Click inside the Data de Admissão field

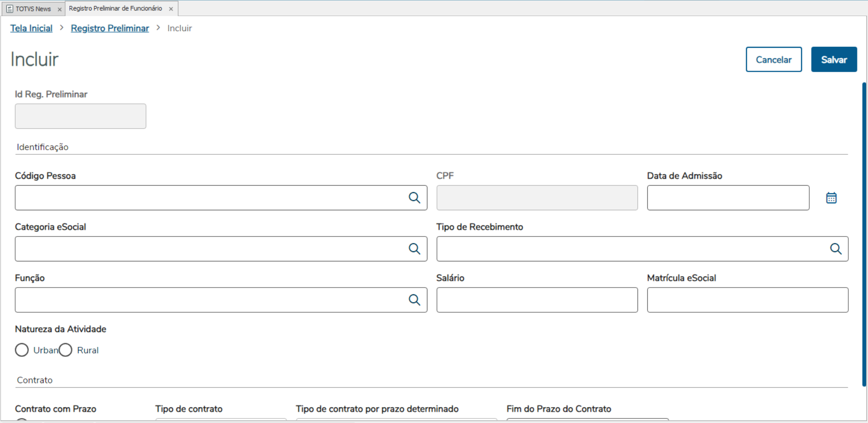[728, 198]
